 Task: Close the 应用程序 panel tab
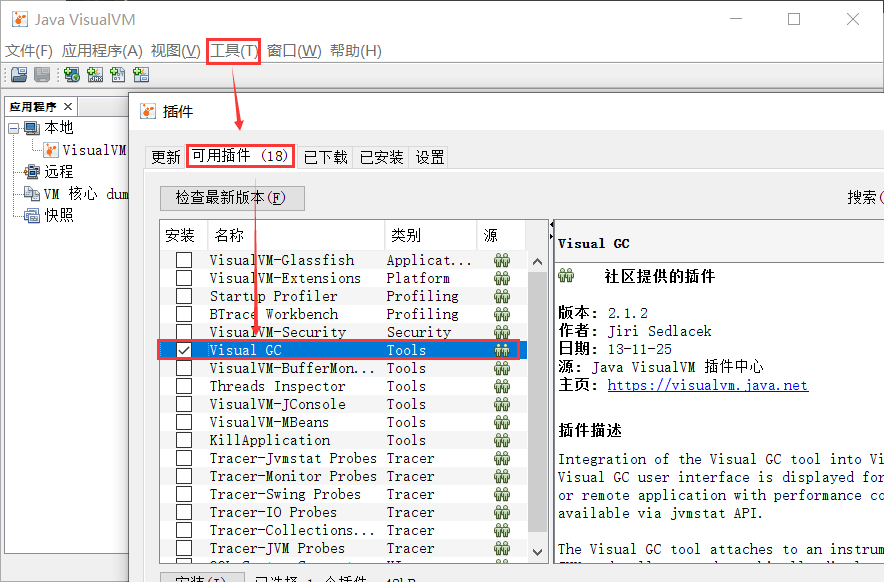tap(68, 106)
